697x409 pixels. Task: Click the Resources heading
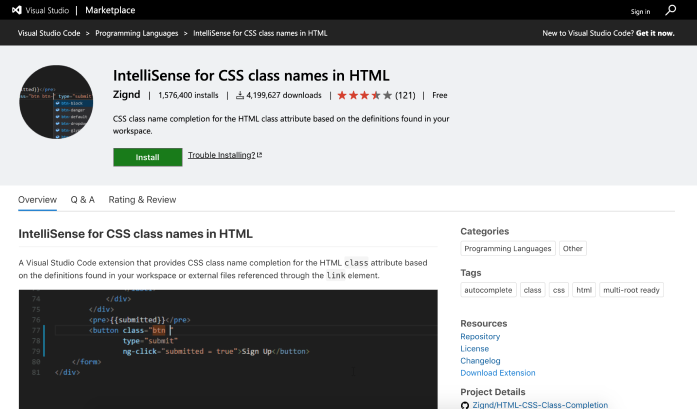tap(484, 323)
